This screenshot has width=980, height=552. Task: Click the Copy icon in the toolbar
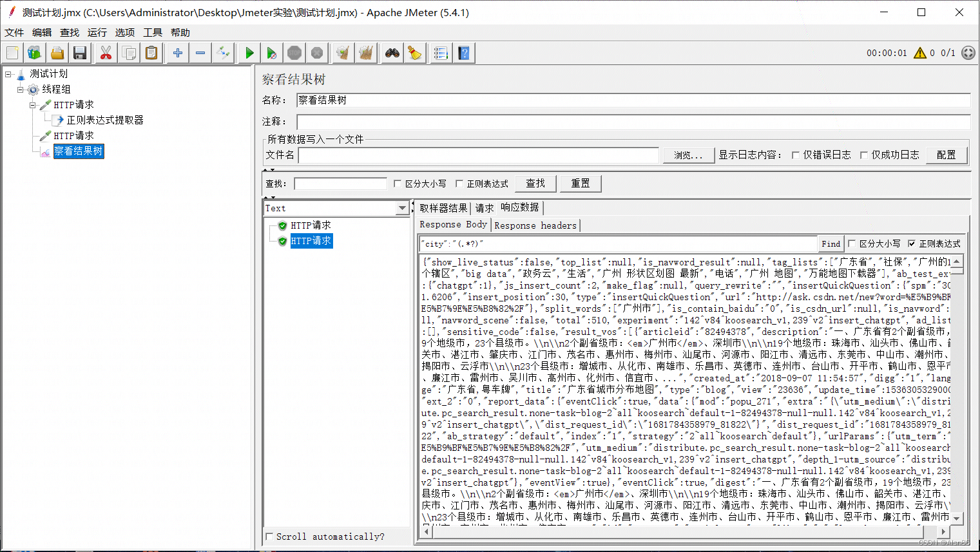pos(129,53)
